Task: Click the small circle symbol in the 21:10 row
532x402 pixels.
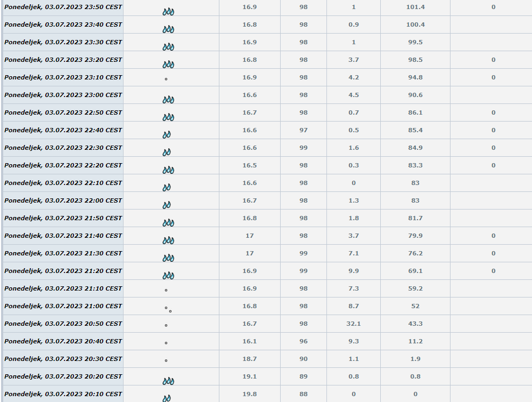Action: point(166,290)
